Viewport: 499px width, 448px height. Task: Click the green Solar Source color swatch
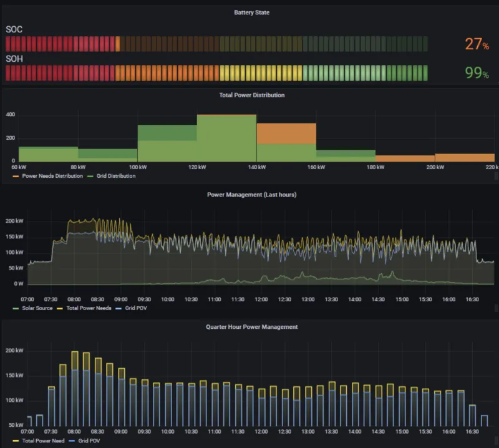16,308
